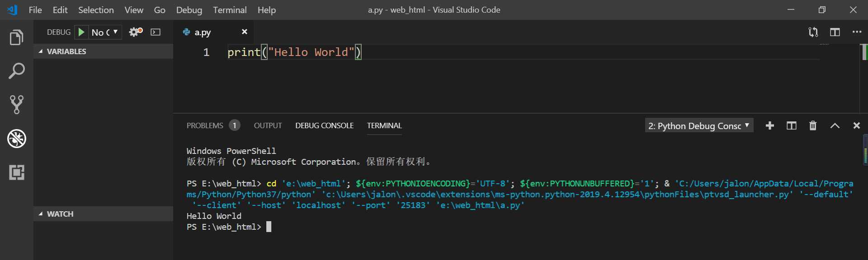868x260 pixels.
Task: Open the File menu
Action: click(x=35, y=10)
